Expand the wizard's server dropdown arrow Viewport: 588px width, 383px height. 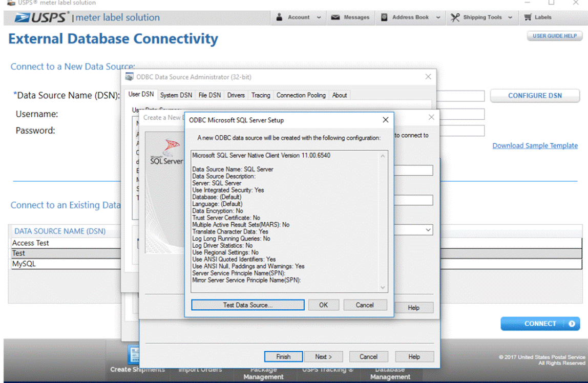click(428, 230)
